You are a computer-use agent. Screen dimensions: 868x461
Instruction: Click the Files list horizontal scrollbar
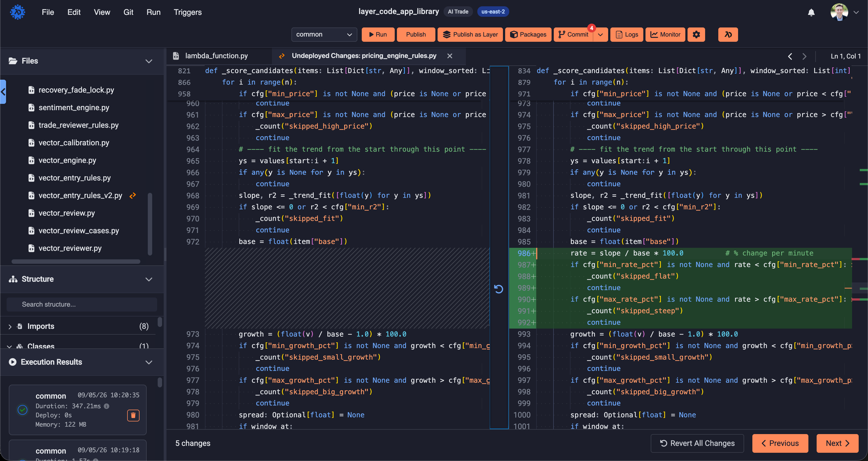point(76,262)
